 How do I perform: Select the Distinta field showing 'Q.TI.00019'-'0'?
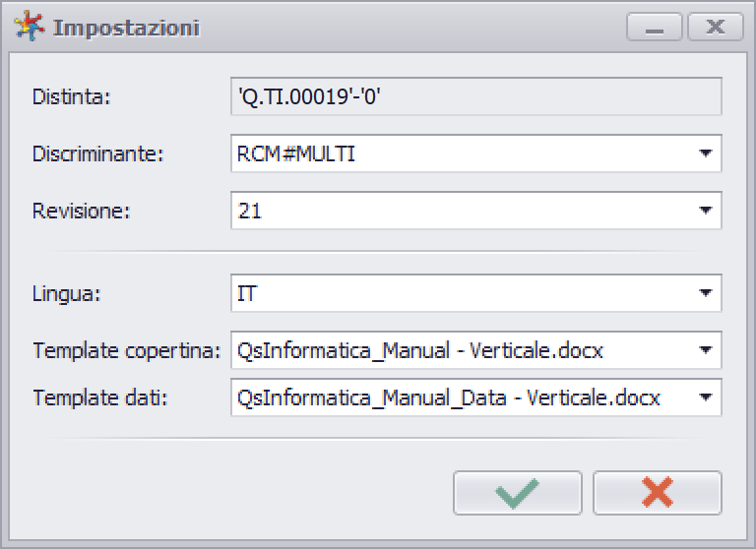click(x=476, y=96)
